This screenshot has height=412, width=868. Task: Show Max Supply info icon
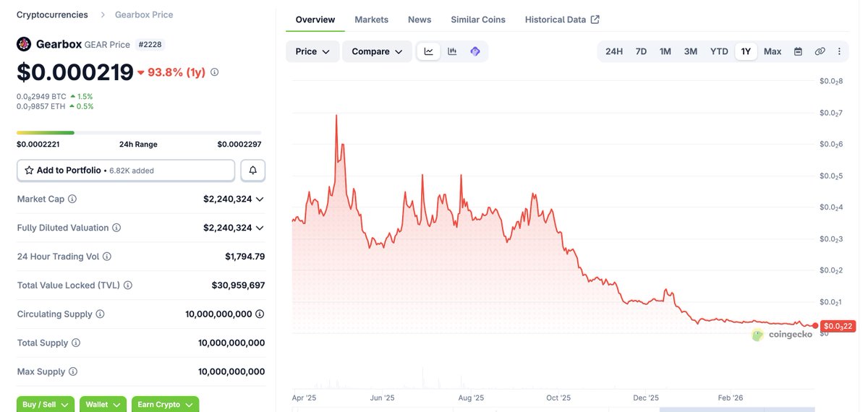73,372
